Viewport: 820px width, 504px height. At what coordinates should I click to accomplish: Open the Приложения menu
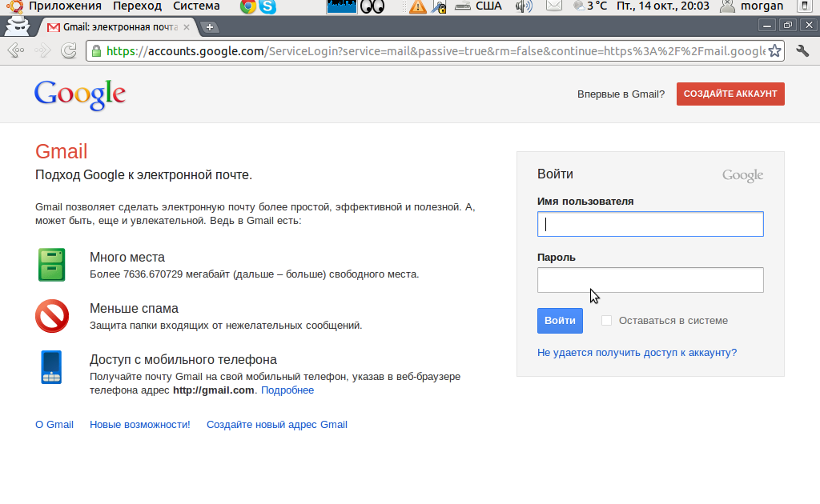coord(65,6)
